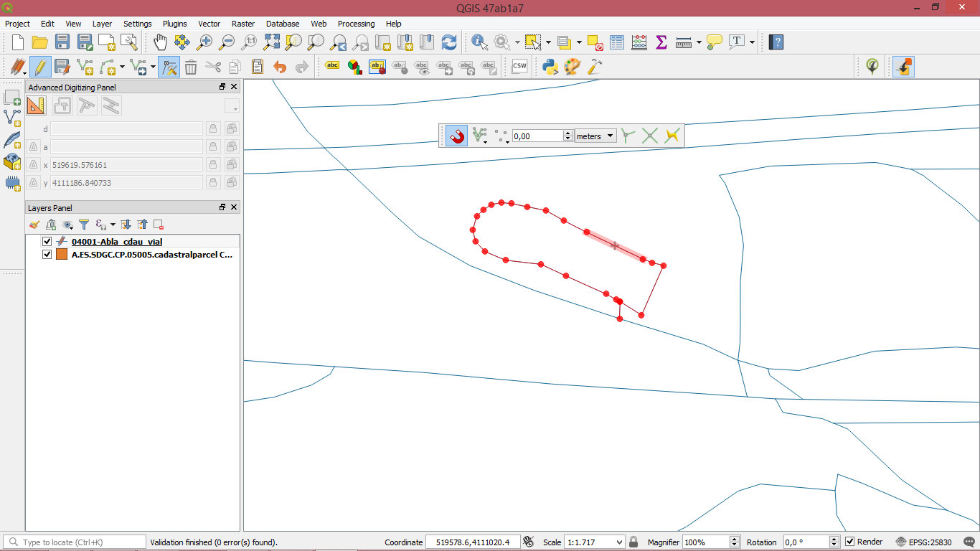Paste features clipboard icon
980x551 pixels.
pos(258,67)
